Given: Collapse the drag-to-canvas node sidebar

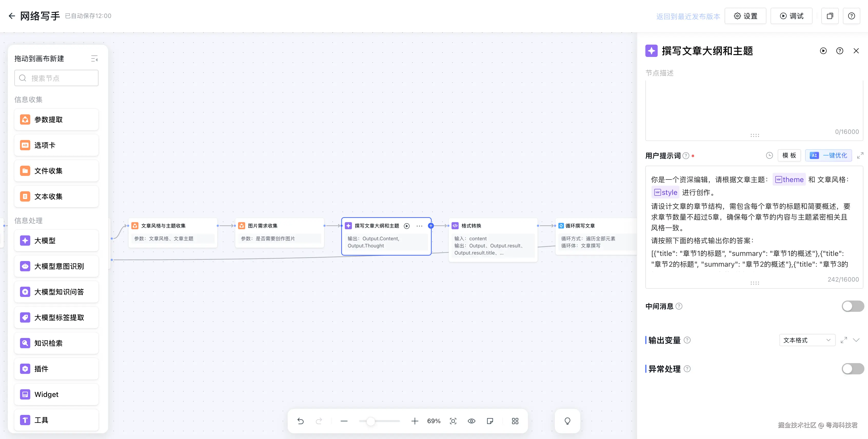Looking at the screenshot, I should pos(94,59).
